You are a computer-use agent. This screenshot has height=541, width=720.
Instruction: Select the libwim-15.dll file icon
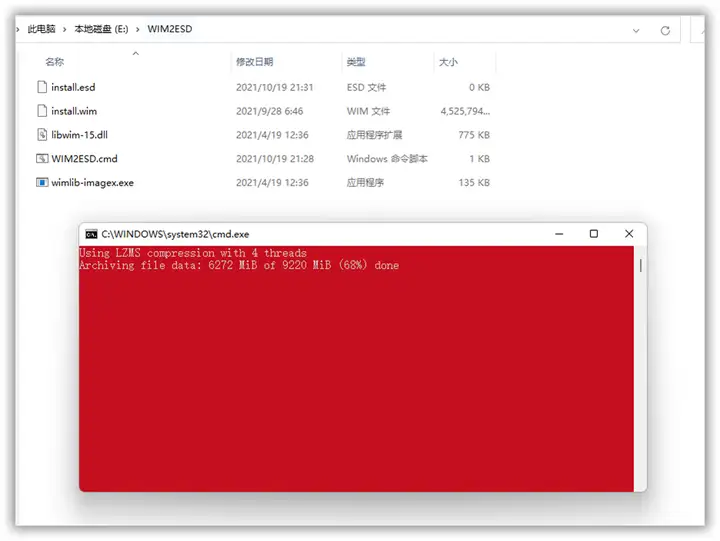pyautogui.click(x=42, y=135)
